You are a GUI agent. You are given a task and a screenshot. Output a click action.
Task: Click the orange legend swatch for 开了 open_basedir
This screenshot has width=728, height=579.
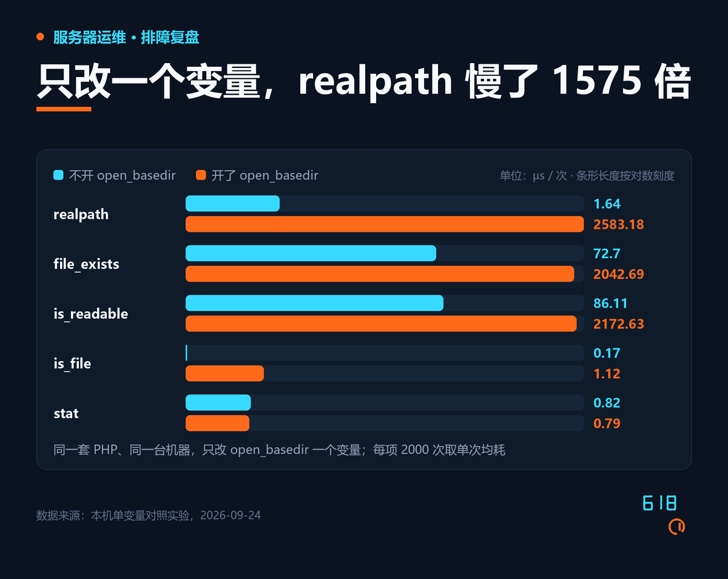[x=201, y=175]
